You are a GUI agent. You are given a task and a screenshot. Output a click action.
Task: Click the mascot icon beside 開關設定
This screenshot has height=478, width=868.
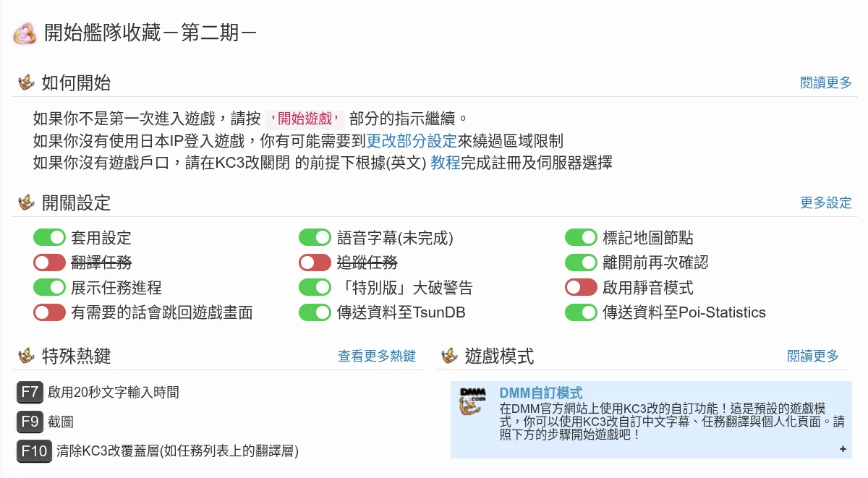click(27, 202)
